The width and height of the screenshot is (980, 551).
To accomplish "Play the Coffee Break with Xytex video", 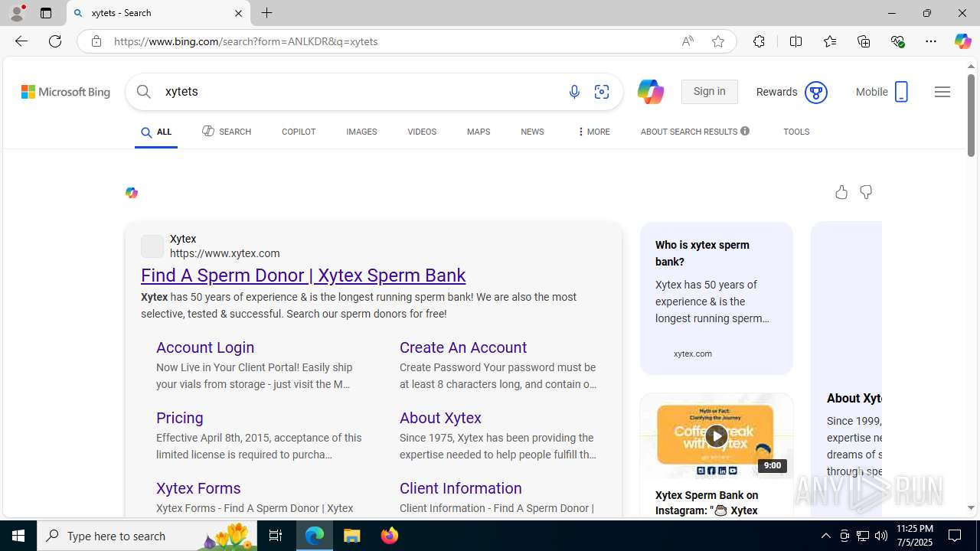I will 717,436.
